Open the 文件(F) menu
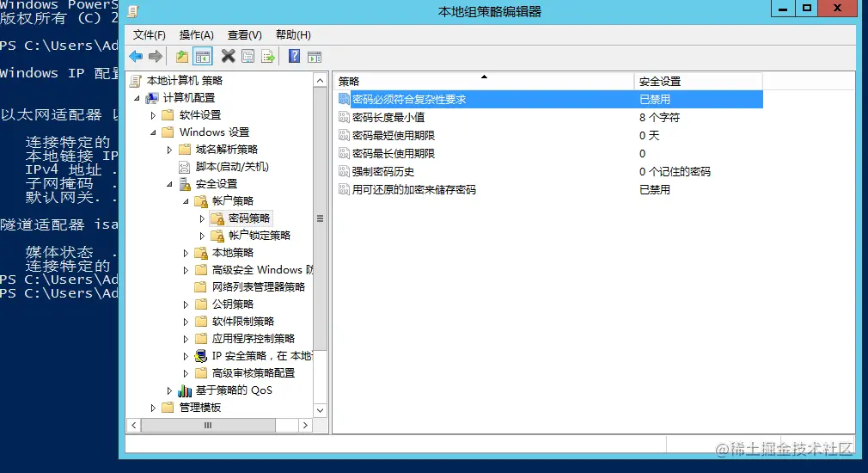 (149, 35)
